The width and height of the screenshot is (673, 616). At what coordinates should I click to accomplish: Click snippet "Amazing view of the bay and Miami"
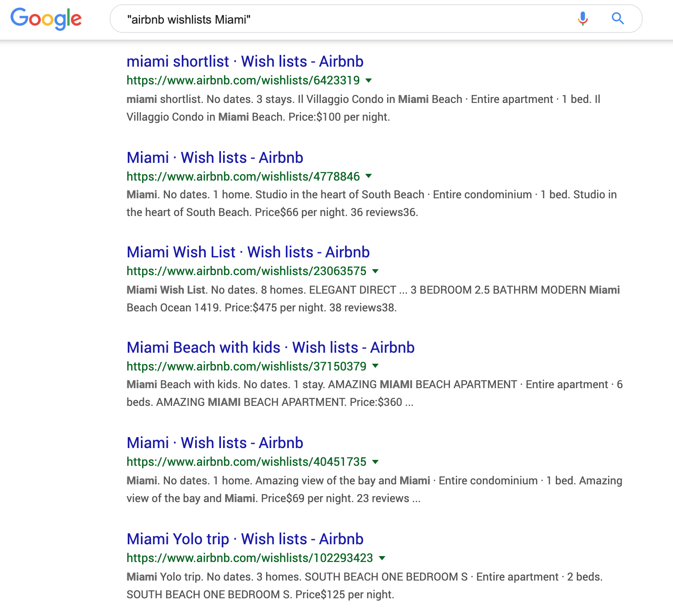(x=343, y=481)
